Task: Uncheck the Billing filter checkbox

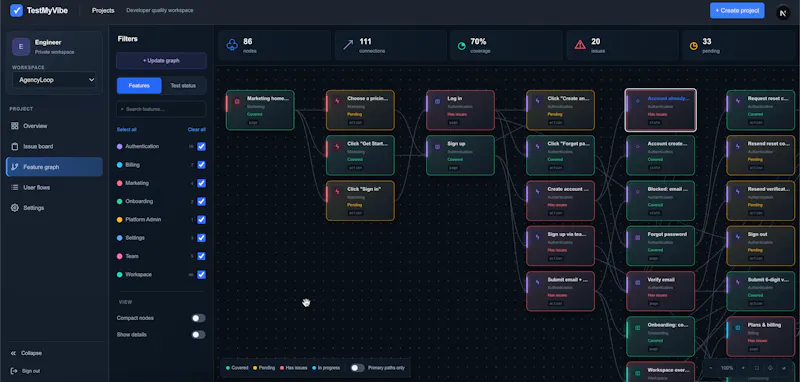Action: coord(201,165)
